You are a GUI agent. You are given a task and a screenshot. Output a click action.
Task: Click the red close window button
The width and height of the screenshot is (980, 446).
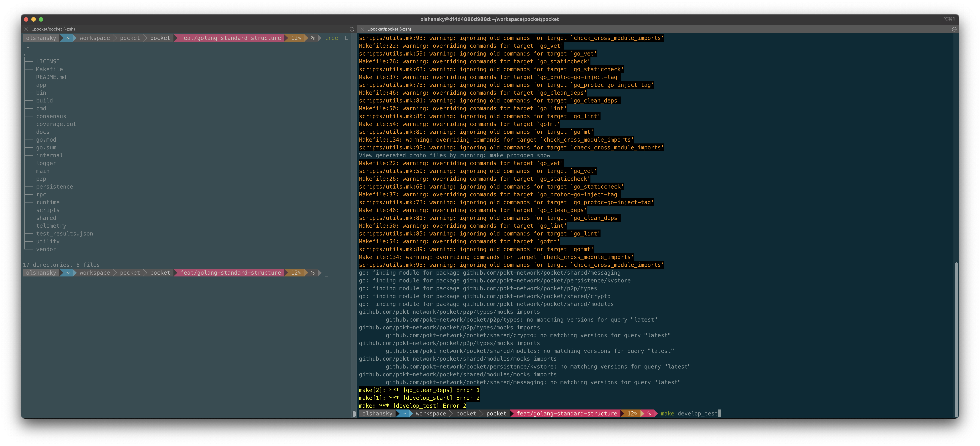(x=26, y=19)
